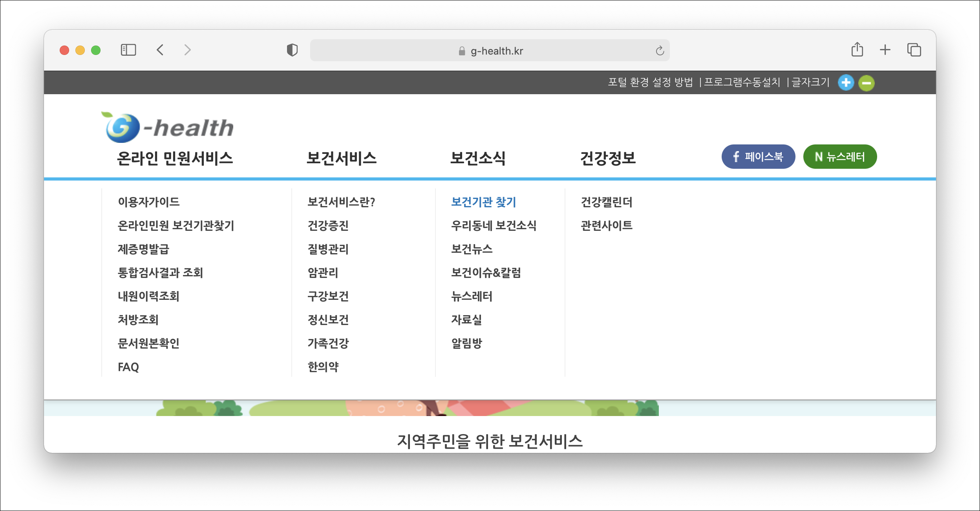Select 보건서비스 main menu
980x511 pixels.
342,158
